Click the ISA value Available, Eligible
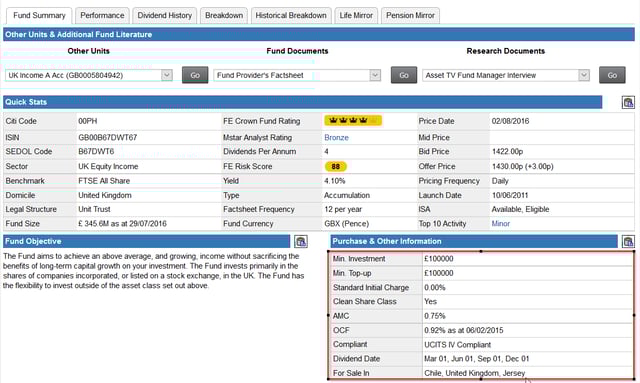The width and height of the screenshot is (640, 383). [x=520, y=209]
